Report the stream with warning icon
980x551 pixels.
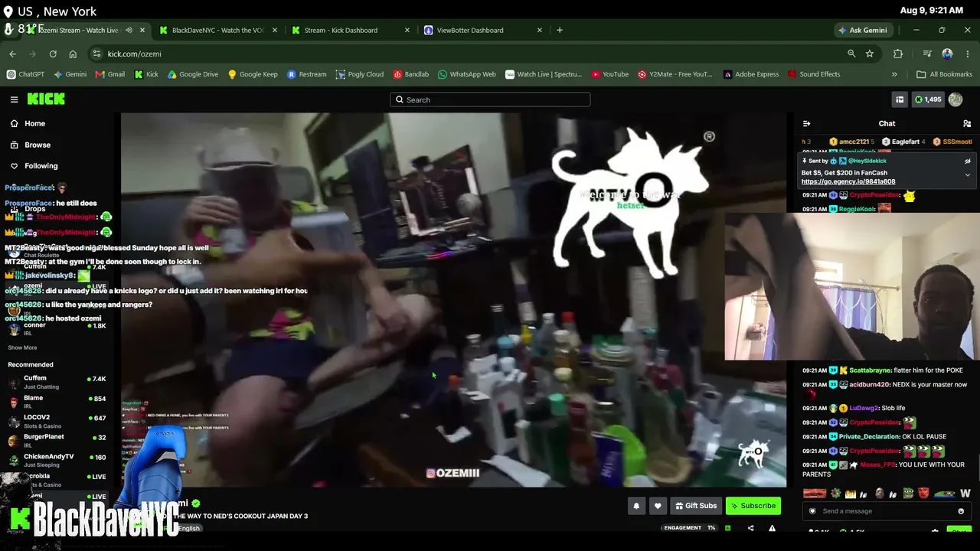coord(772,528)
